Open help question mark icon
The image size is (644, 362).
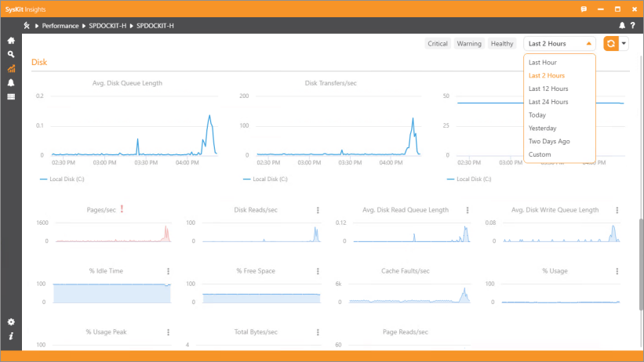633,25
